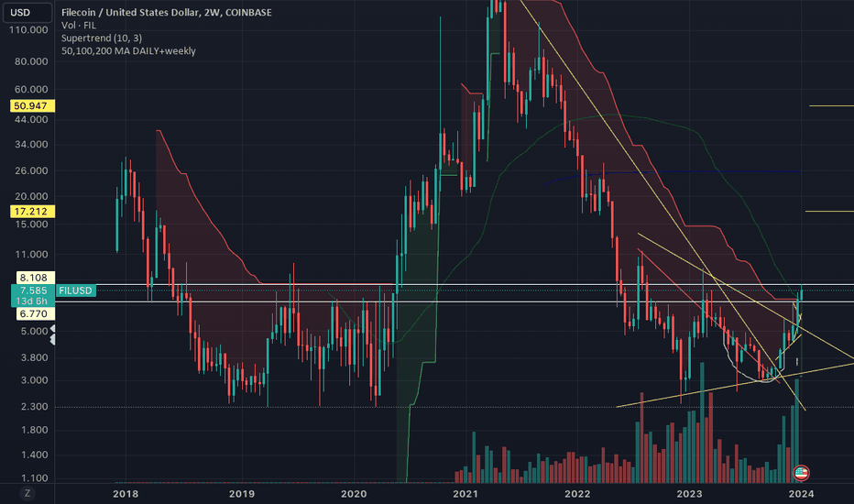This screenshot has width=854, height=504.
Task: Click the 2020 time axis label
Action: [x=354, y=494]
